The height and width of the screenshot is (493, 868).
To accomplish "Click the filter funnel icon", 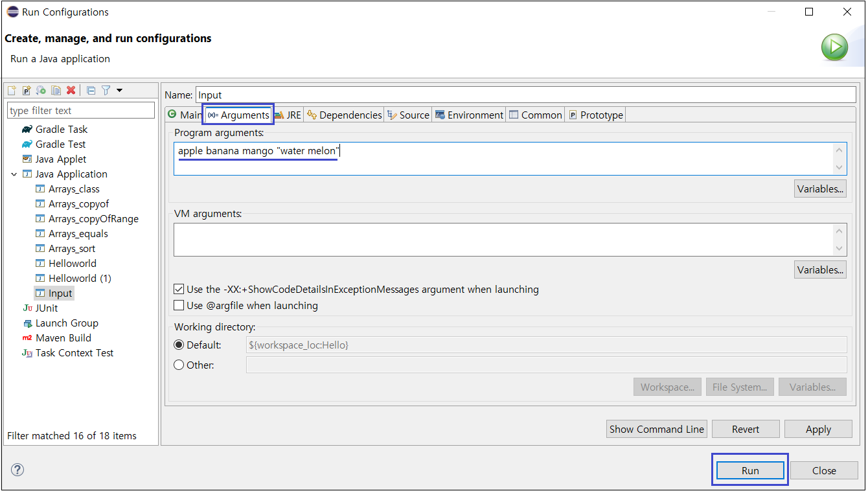I will (x=106, y=91).
